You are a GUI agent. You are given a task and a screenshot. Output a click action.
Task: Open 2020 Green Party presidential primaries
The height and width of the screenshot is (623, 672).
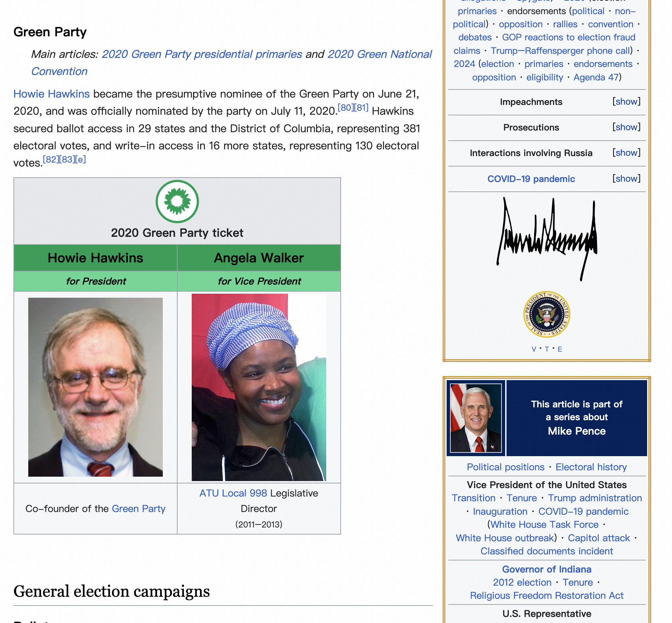coord(201,54)
